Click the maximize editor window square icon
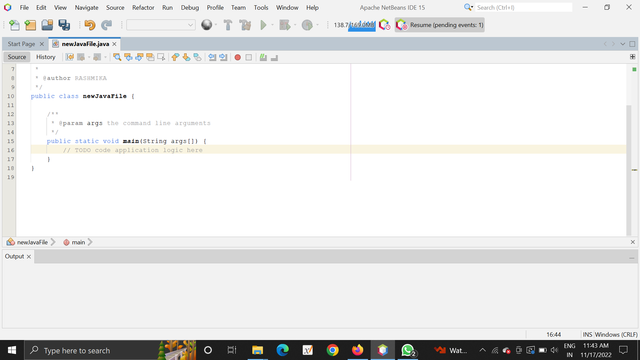 tap(632, 44)
